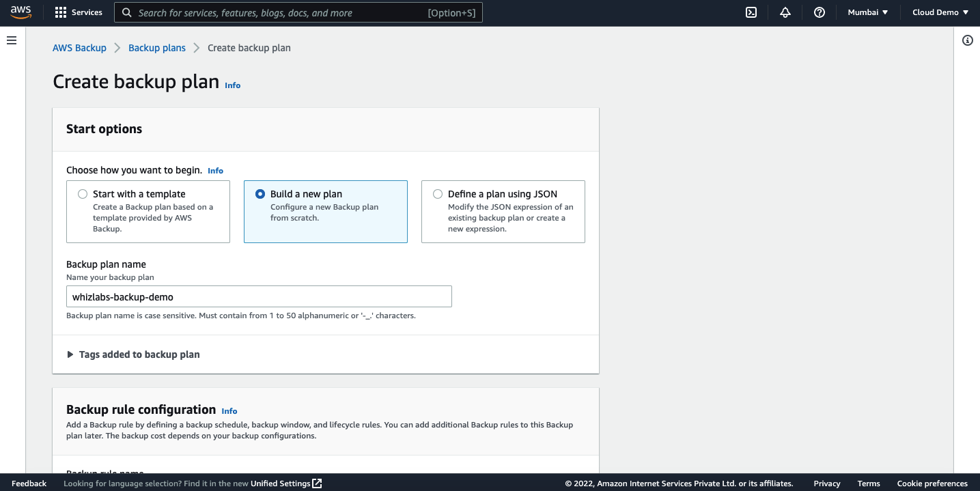Open the Cloud Demo account menu

940,12
